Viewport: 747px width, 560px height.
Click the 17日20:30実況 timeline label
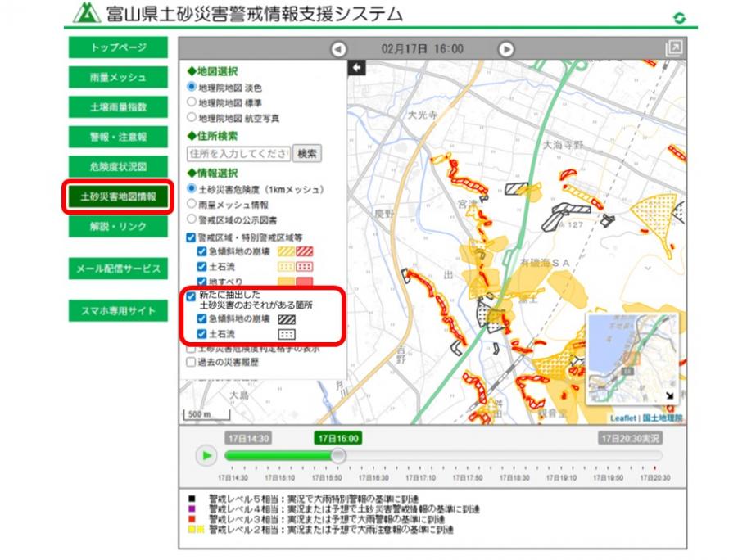629,439
